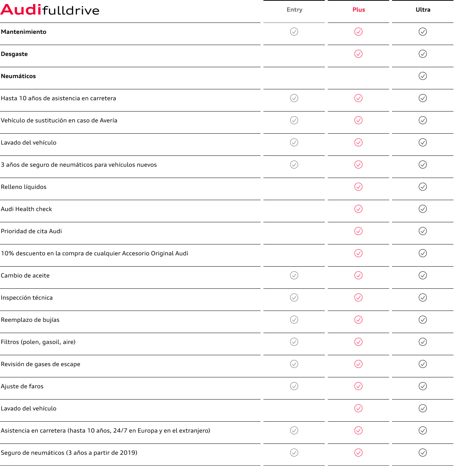Click the Audi fulldrive logo
The height and width of the screenshot is (466, 476).
(50, 10)
